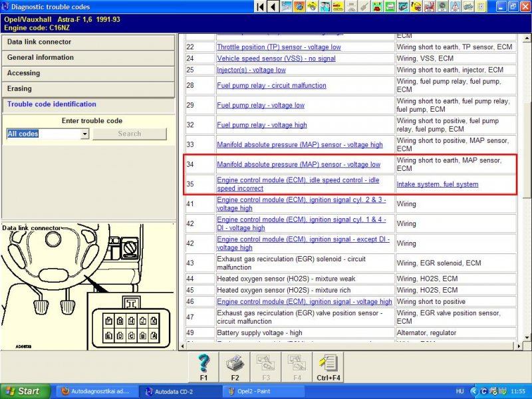Open the yellow engine-part toolbar icon
Image resolution: width=532 pixels, height=399 pixels.
tap(312, 7)
